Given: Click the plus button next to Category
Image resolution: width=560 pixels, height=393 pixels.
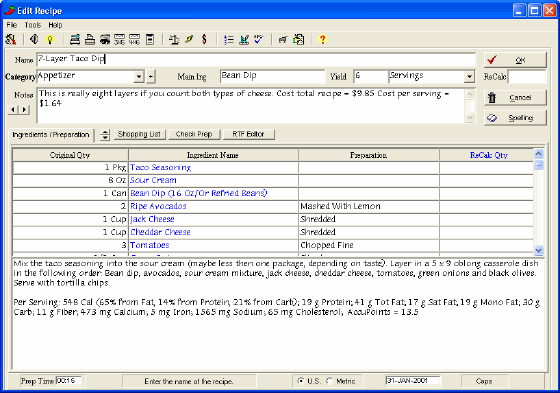Looking at the screenshot, I should (x=151, y=76).
